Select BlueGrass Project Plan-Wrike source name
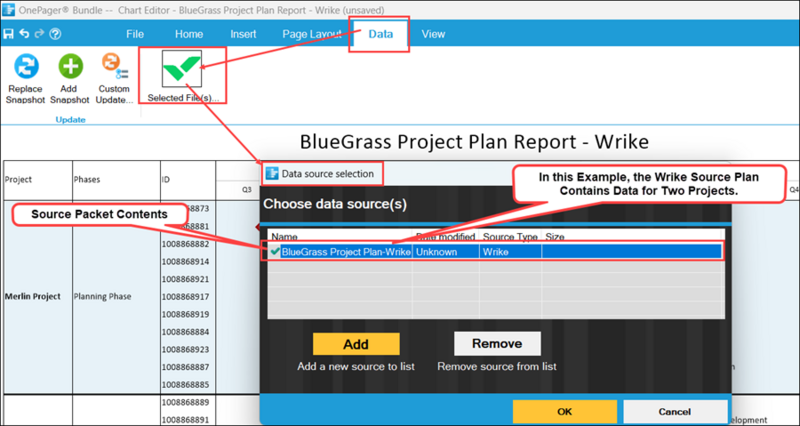Viewport: 800px width, 426px height. pyautogui.click(x=346, y=252)
